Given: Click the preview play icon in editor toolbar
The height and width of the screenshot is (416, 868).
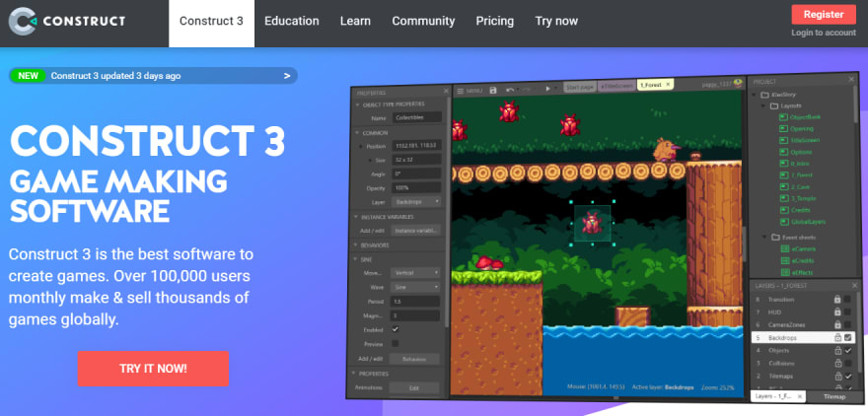Looking at the screenshot, I should click(x=548, y=89).
